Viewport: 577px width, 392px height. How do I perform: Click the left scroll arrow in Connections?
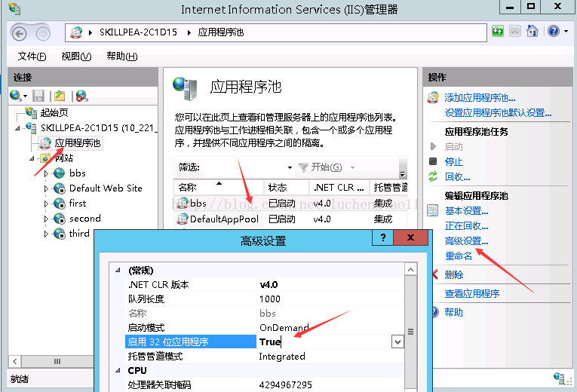coord(15,361)
